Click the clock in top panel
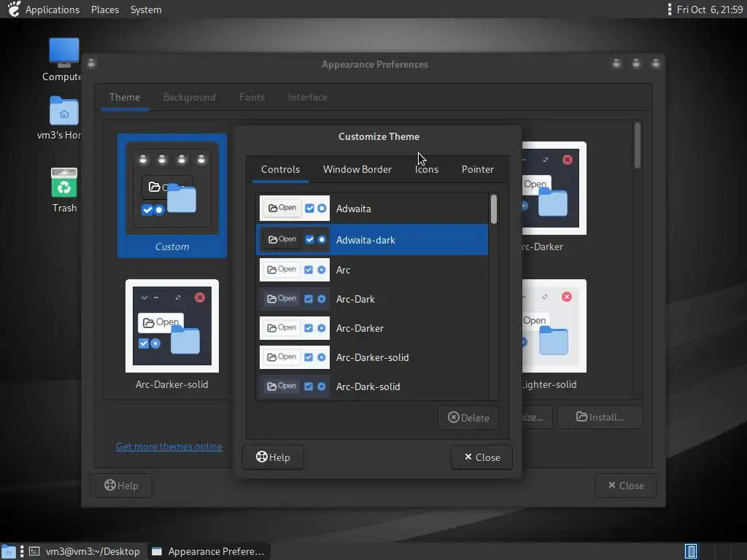747x560 pixels. pos(709,9)
